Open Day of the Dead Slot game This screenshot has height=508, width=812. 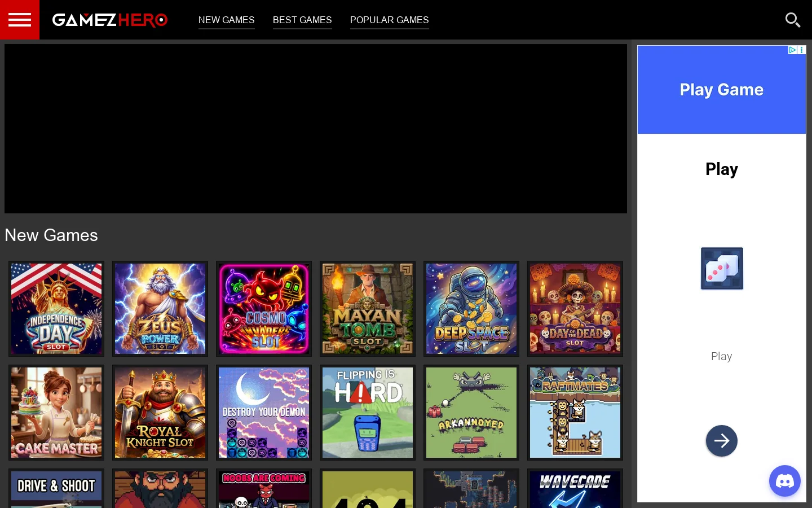(x=575, y=309)
